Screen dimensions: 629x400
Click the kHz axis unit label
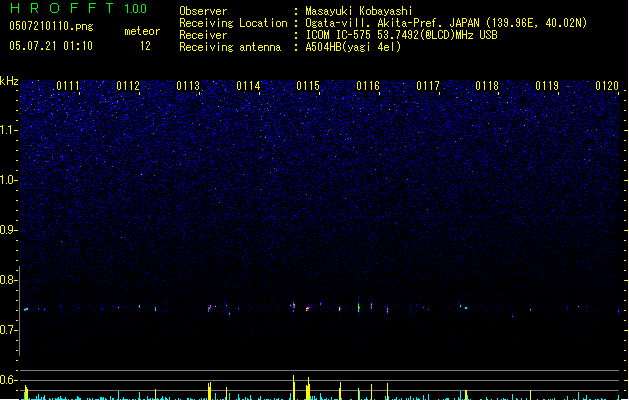(x=9, y=81)
